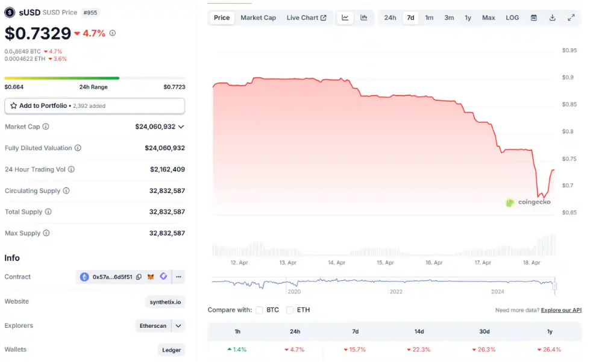This screenshot has width=596, height=364.
Task: Open more contract options ellipsis
Action: click(x=178, y=277)
